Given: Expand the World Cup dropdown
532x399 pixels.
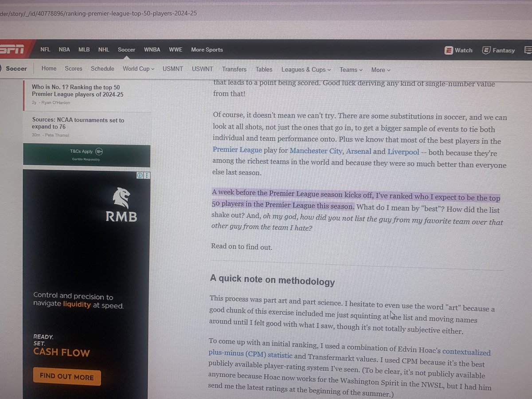Looking at the screenshot, I should point(139,69).
